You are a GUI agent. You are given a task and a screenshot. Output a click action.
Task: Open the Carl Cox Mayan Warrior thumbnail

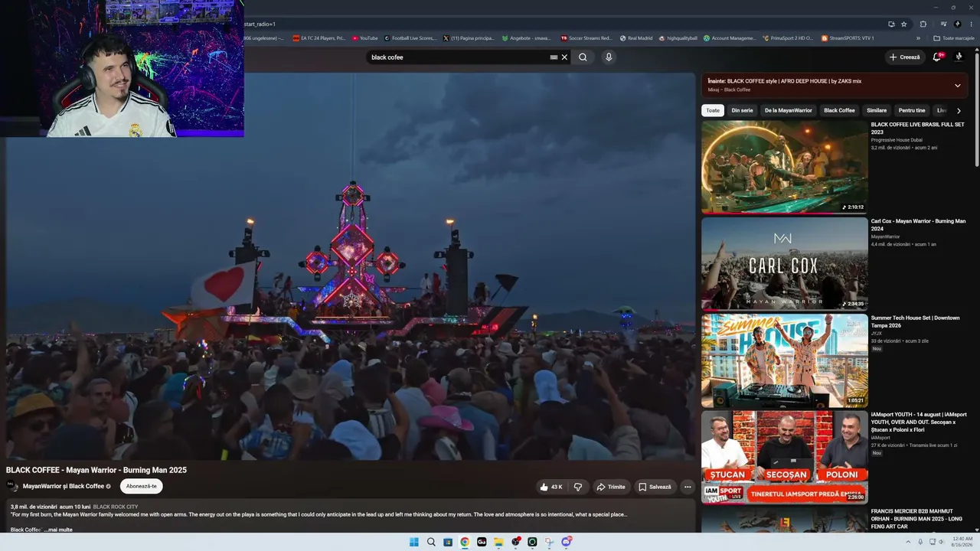785,263
